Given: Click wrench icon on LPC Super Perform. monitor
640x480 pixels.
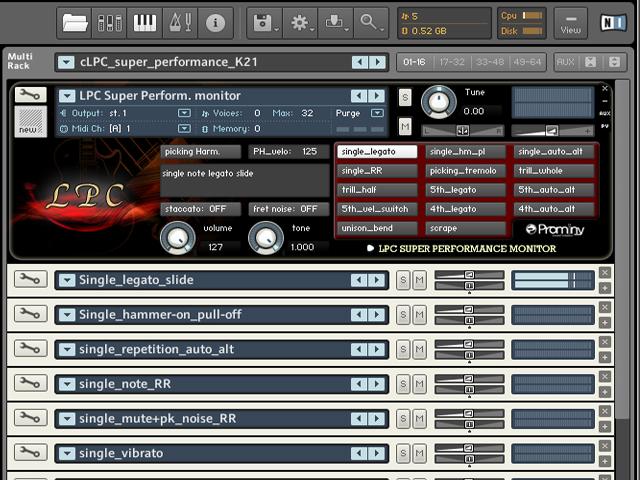Looking at the screenshot, I should [x=30, y=96].
